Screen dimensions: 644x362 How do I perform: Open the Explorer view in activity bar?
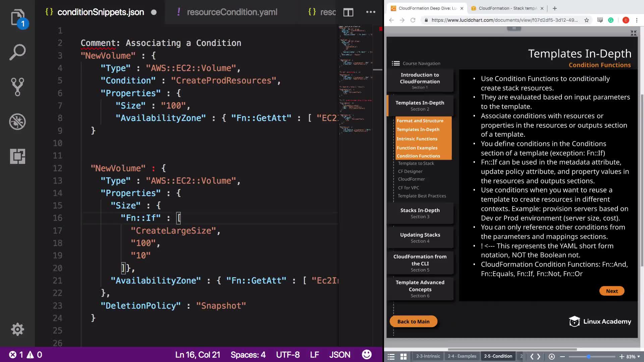17,17
